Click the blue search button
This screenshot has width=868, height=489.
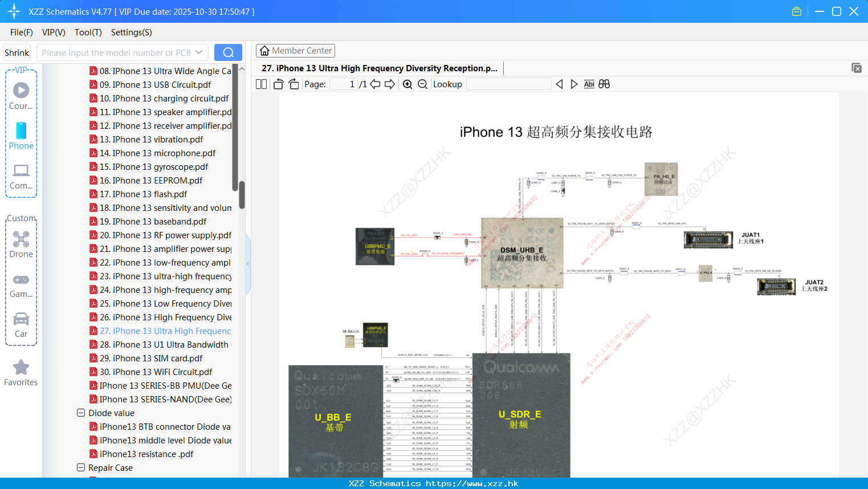coord(228,52)
